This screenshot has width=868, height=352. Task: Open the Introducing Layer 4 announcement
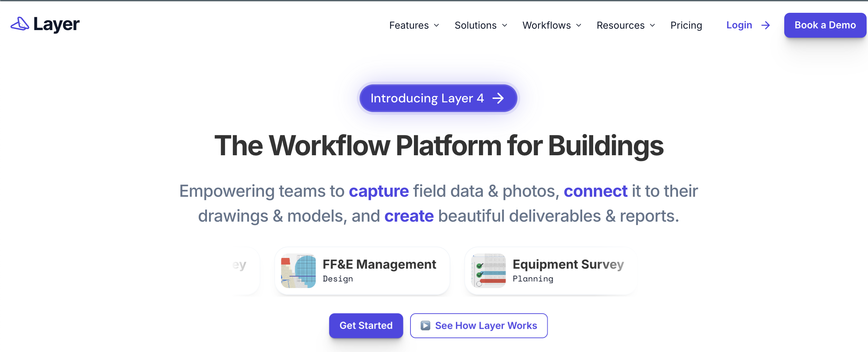[x=438, y=98]
